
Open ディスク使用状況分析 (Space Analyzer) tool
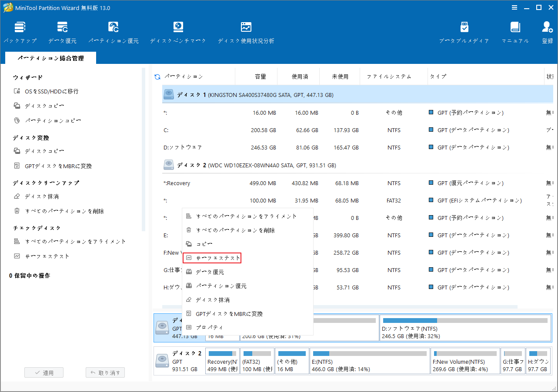pos(246,33)
